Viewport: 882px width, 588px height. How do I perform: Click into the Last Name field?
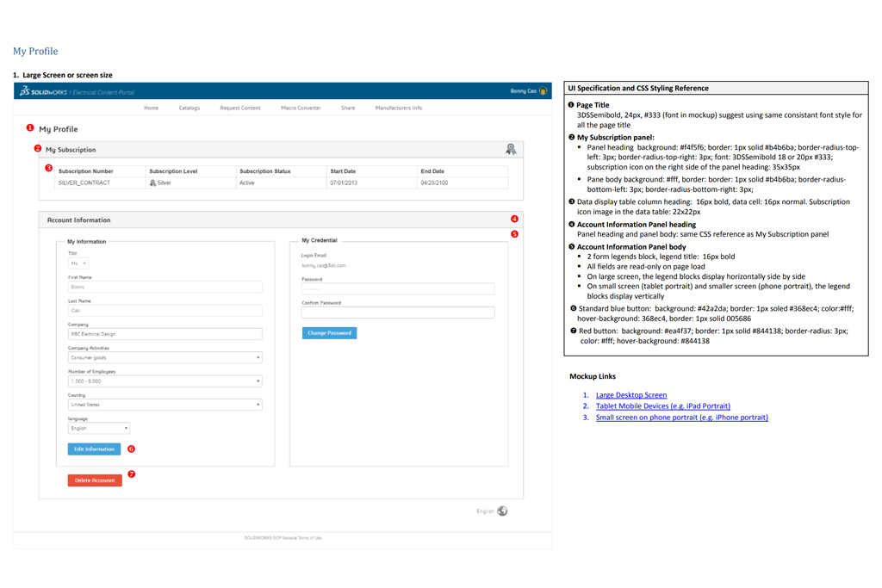pyautogui.click(x=165, y=310)
